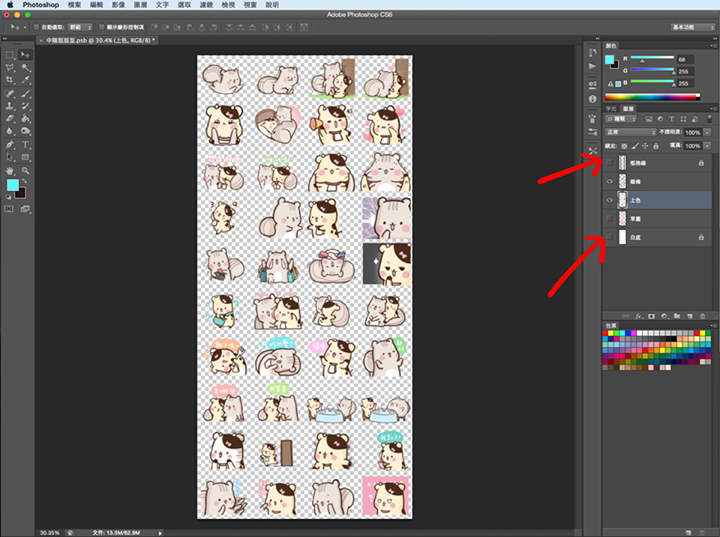
Task: Open History panel icon in dock
Action: pyautogui.click(x=592, y=52)
